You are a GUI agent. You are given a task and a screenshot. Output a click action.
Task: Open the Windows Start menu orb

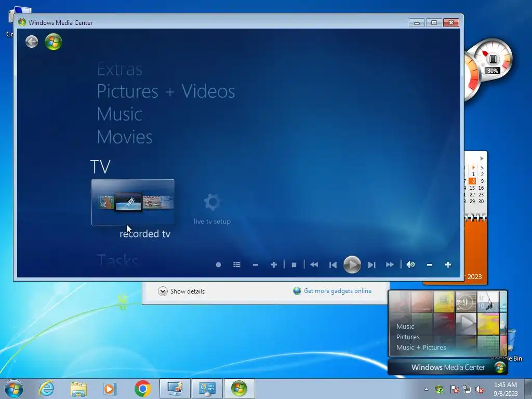14,389
